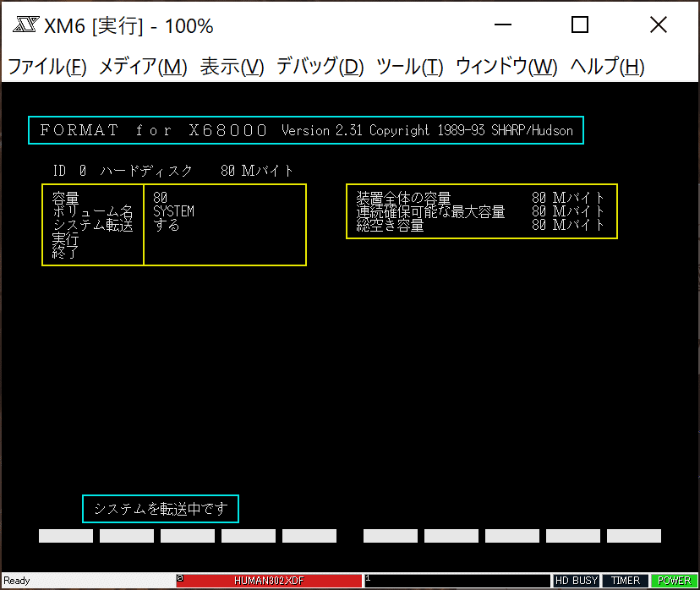The image size is (700, 590).
Task: Click the ID 0 ハードディスク header line
Action: coord(173,171)
